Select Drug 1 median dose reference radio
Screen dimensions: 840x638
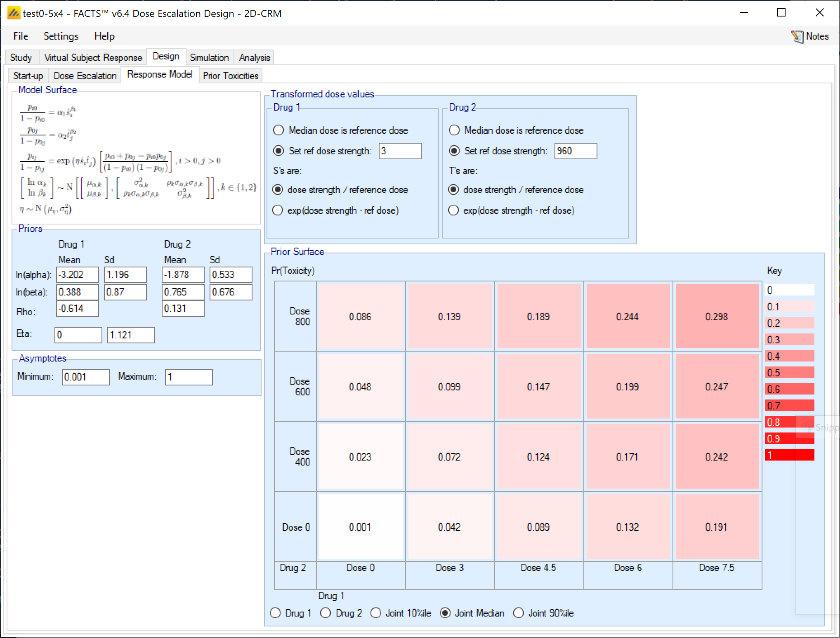click(x=279, y=130)
